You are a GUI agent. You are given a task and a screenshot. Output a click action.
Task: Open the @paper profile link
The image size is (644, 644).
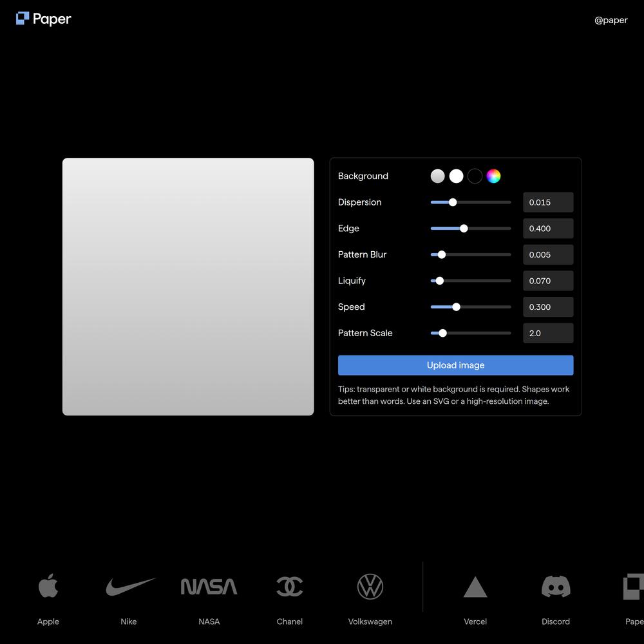coord(611,20)
